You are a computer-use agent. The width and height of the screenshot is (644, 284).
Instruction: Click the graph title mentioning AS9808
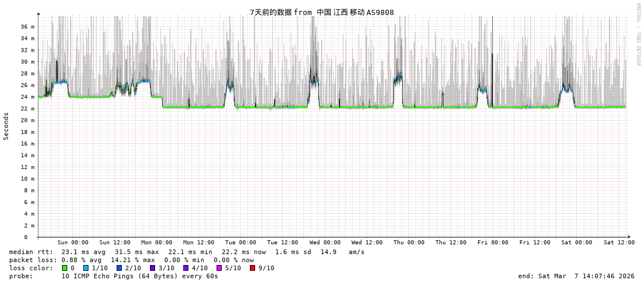322,12
